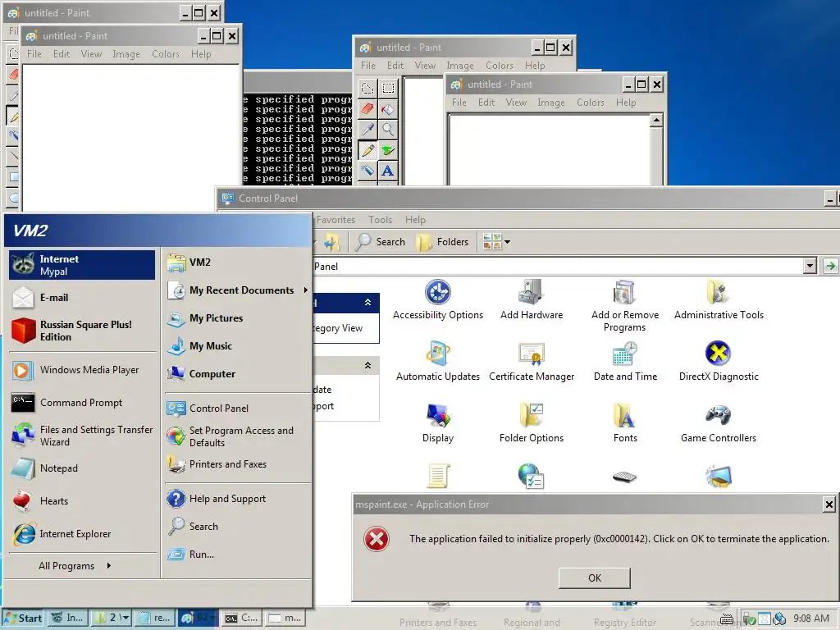Open the Help menu in Control Panel

[415, 220]
